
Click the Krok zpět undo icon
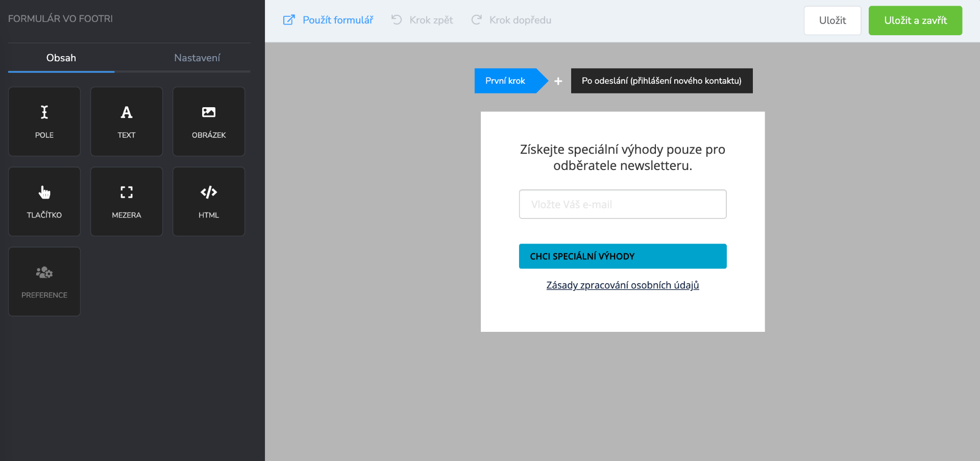click(397, 20)
